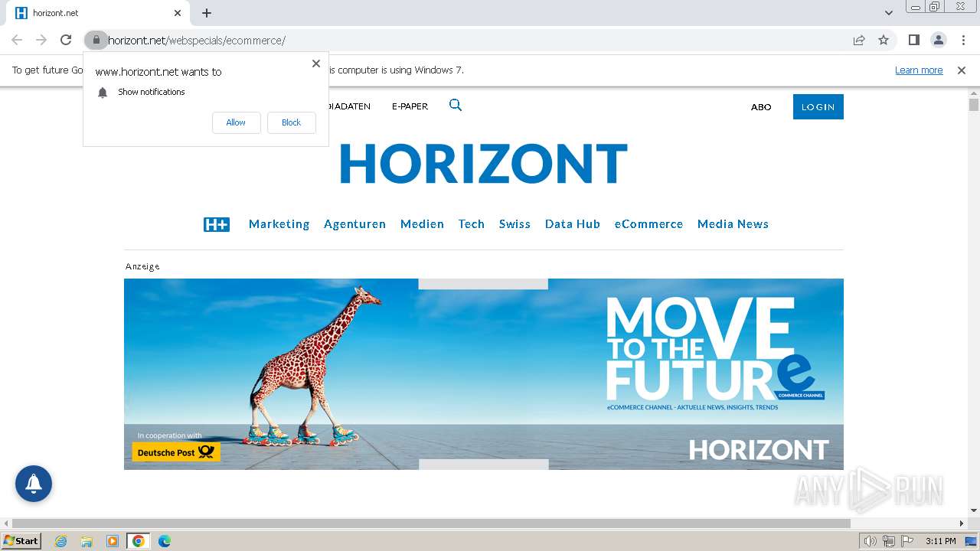Viewport: 980px width, 551px height.
Task: Open the site search magnifier
Action: pyautogui.click(x=456, y=106)
